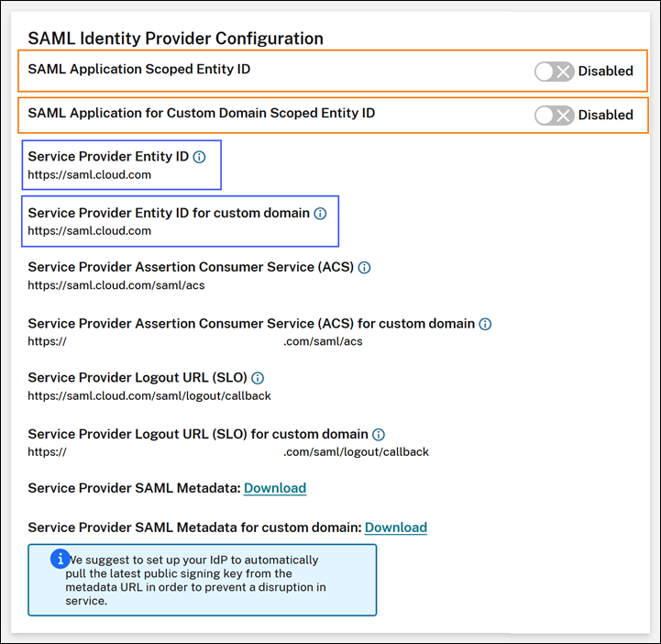Click the SAML Identity Provider Configuration heading
The height and width of the screenshot is (644, 661).
(176, 39)
